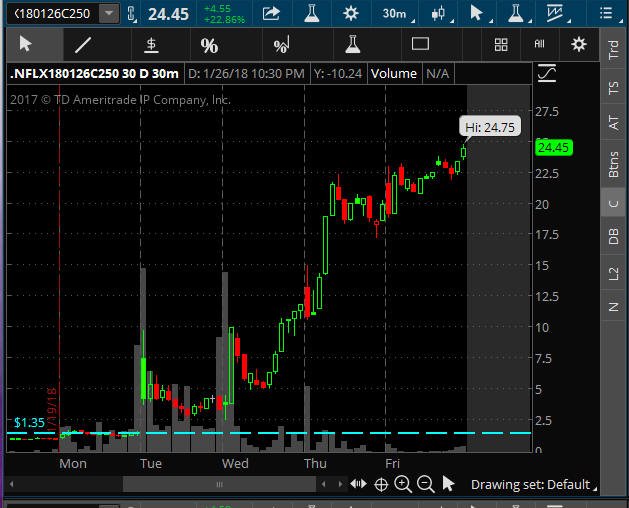The height and width of the screenshot is (508, 629).
Task: Click the chart header .NFLX180126C250 30 D 30m
Action: [x=95, y=73]
